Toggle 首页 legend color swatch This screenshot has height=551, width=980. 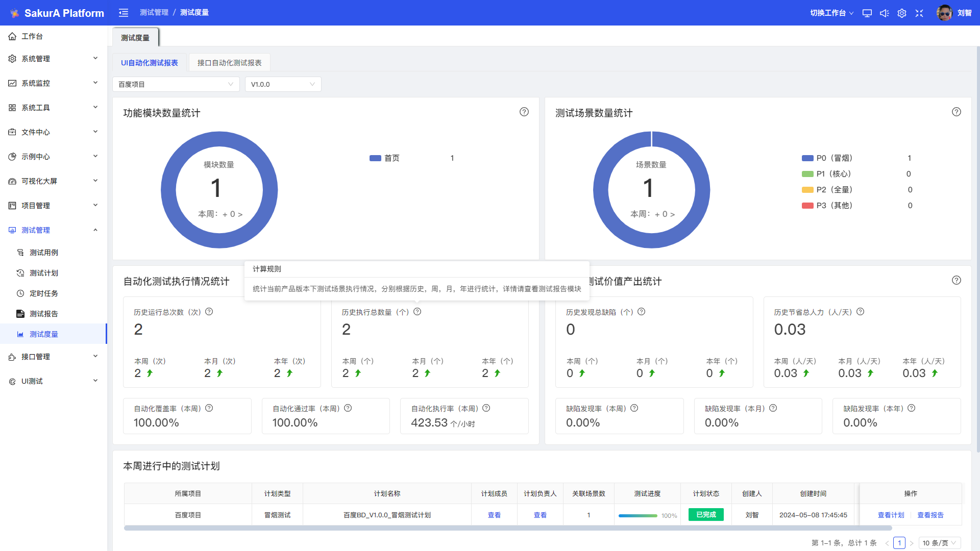[375, 158]
